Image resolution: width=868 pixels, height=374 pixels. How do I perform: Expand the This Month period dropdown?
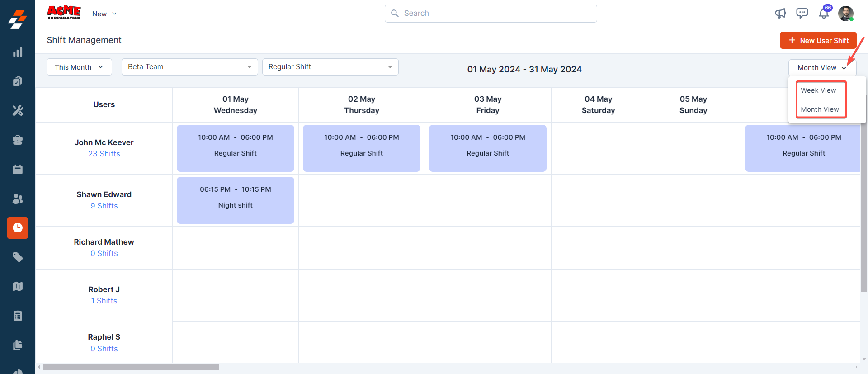click(79, 67)
